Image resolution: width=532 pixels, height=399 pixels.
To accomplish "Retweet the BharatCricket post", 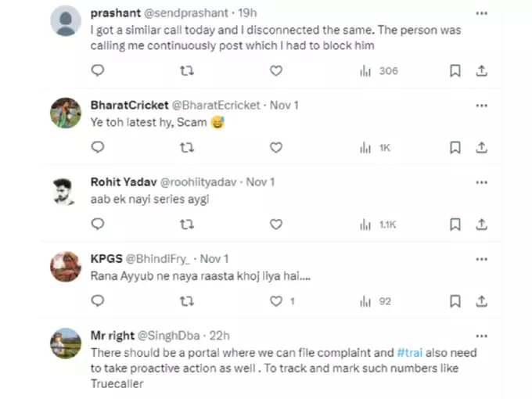I will click(187, 148).
